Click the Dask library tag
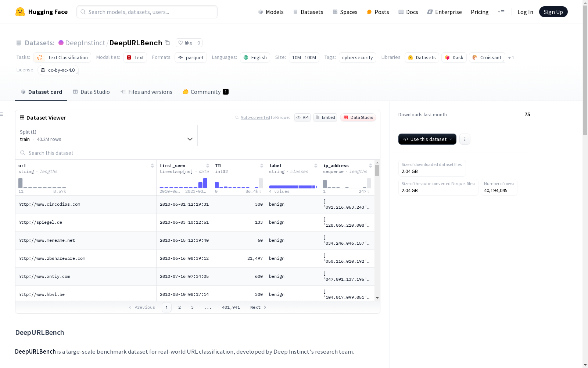 pos(454,57)
